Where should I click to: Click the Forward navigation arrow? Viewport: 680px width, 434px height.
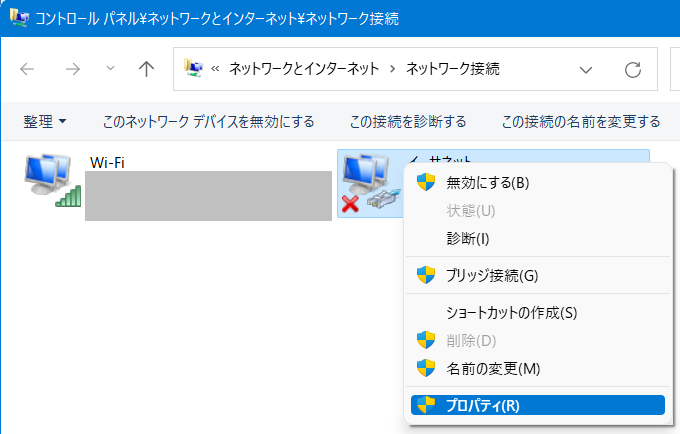[72, 69]
